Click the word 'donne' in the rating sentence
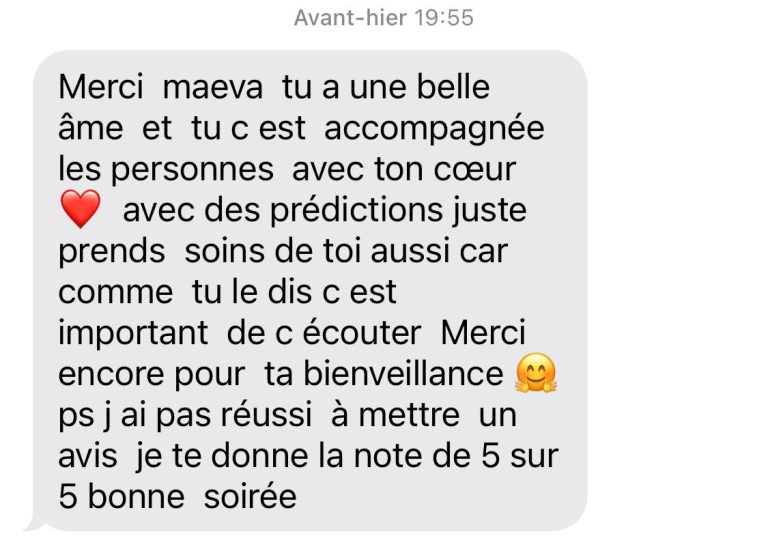Viewport: 768px width, 547px height. tap(260, 455)
